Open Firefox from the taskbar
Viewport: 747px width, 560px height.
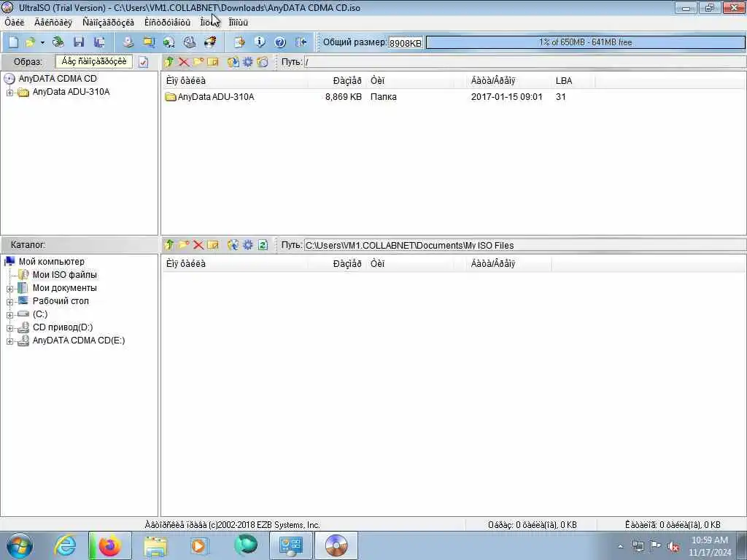click(109, 545)
